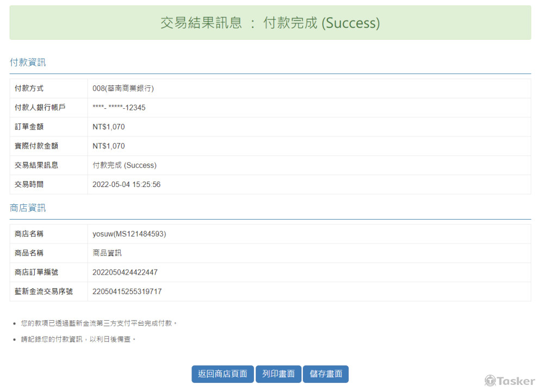Click the transaction time 2022-05-04 15:25:56

(x=126, y=184)
